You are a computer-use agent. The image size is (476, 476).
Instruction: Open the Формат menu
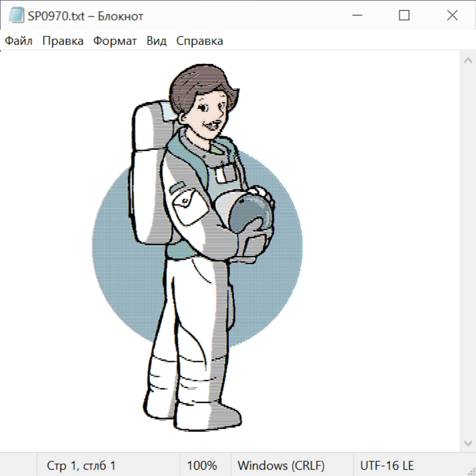coord(115,41)
